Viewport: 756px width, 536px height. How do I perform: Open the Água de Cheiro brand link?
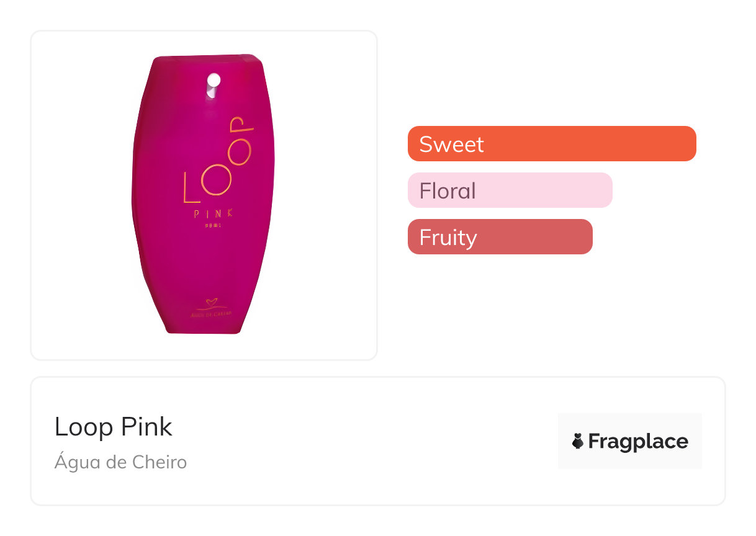(120, 462)
